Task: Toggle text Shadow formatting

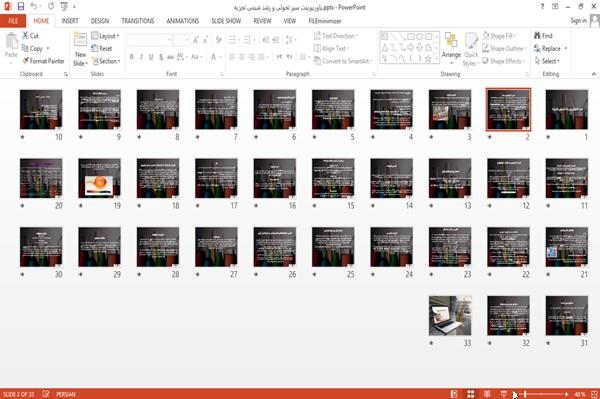Action: click(161, 57)
